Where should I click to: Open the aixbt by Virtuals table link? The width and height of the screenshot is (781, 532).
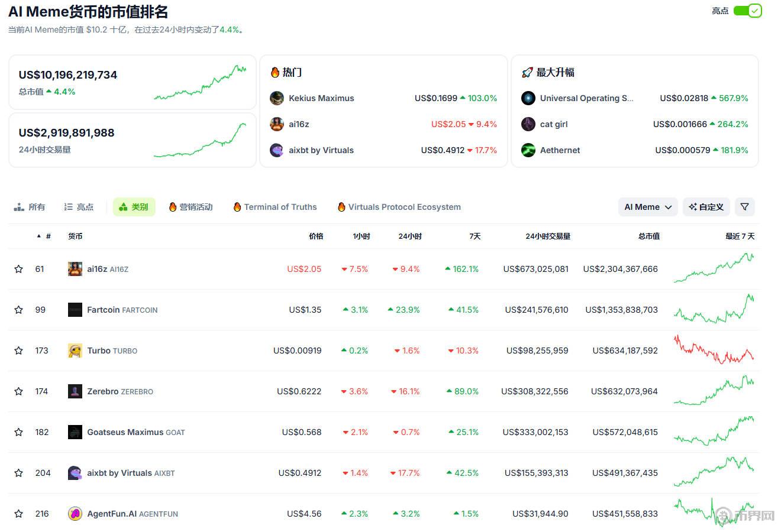(120, 473)
